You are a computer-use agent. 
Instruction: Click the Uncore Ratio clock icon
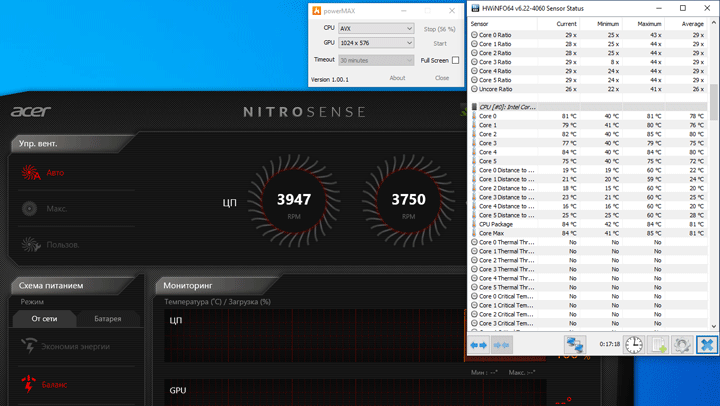(474, 89)
